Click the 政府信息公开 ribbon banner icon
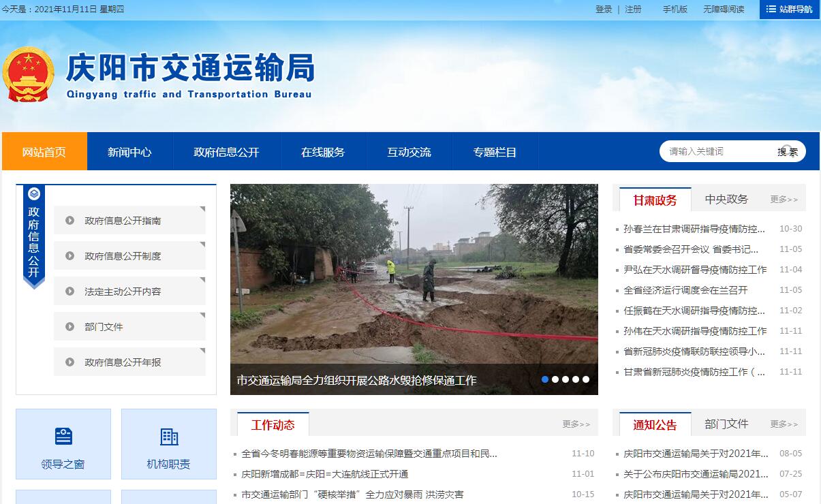The image size is (821, 504). coord(34,194)
